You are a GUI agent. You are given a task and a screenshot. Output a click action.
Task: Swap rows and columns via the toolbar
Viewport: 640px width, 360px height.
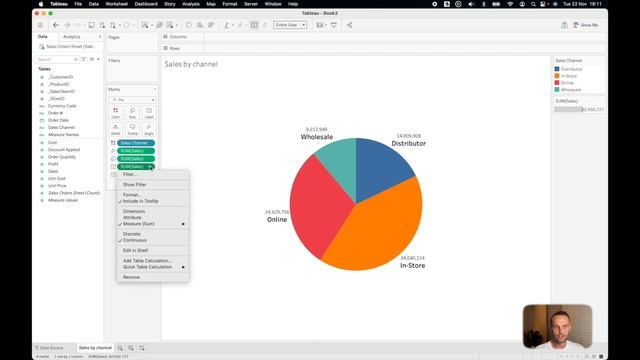189,25
